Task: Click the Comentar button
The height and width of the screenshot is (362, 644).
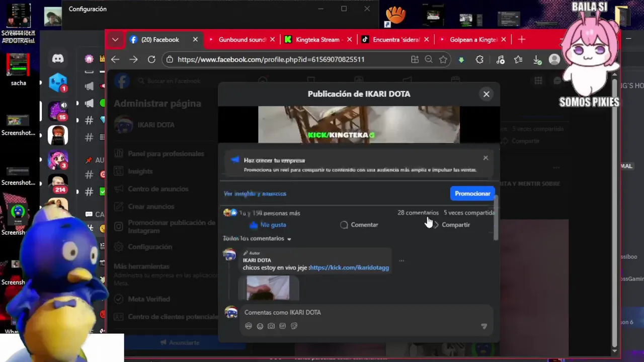Action: click(359, 225)
